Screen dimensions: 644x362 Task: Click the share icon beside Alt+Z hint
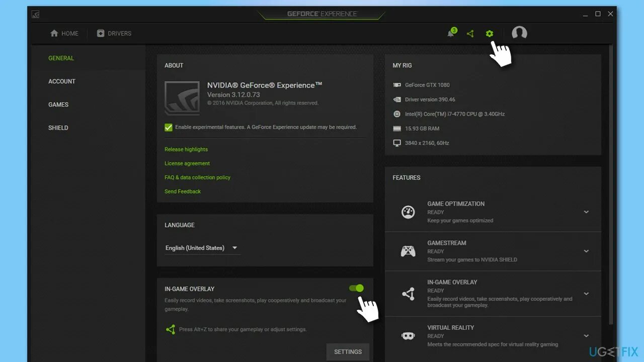[171, 329]
